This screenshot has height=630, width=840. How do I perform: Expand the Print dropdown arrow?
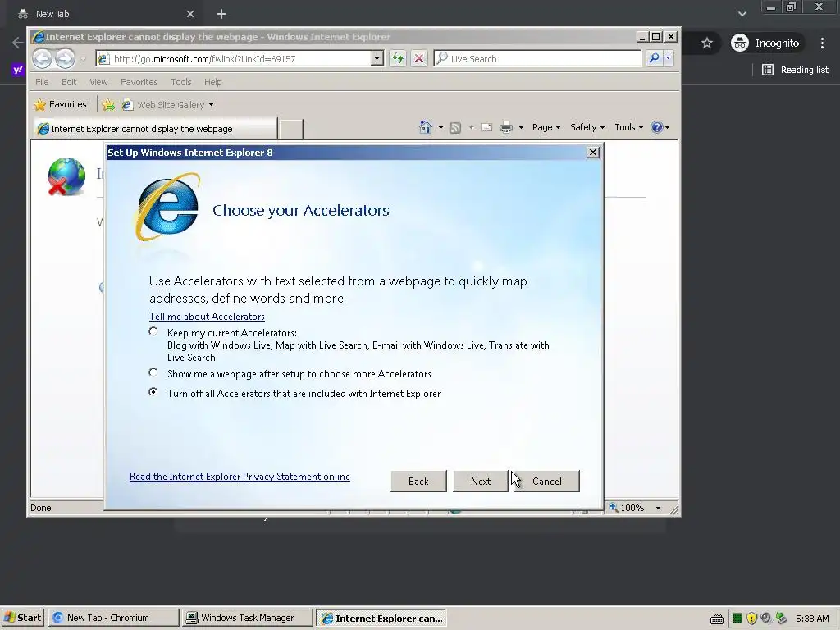(521, 127)
